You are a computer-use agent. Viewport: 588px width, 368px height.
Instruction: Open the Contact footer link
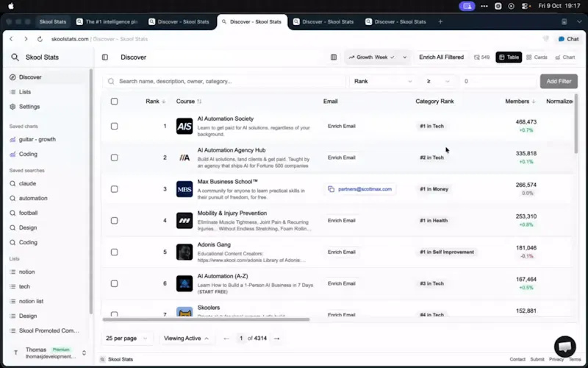[517, 359]
